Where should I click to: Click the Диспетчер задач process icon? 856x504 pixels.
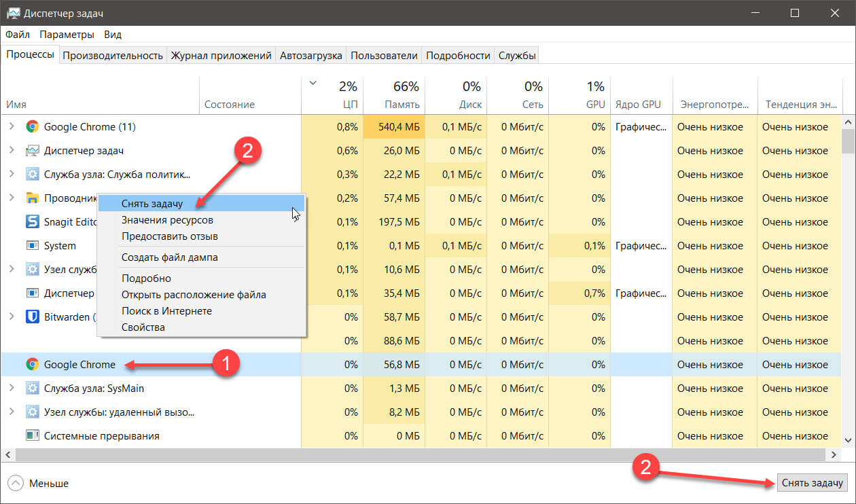32,151
